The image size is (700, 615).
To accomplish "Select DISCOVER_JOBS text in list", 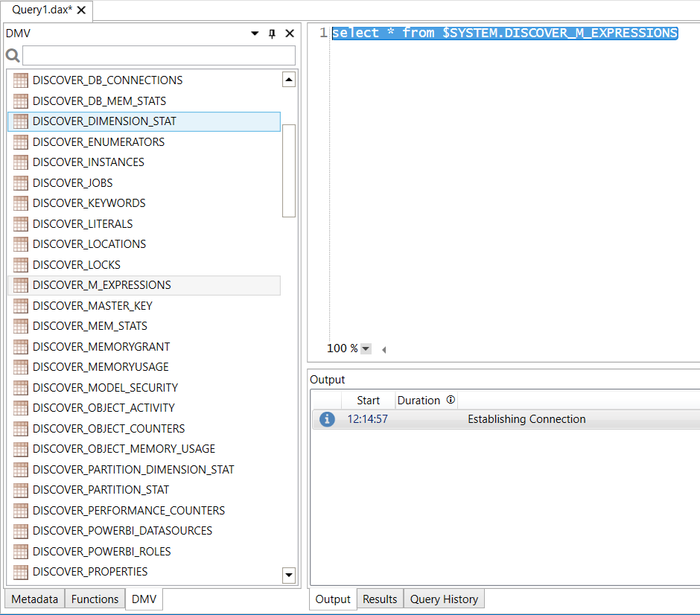I will click(73, 183).
